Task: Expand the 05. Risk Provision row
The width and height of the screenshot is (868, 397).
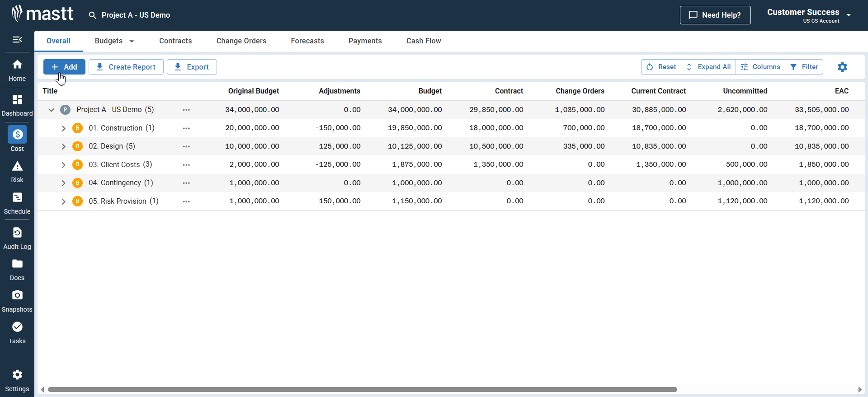Action: tap(63, 201)
